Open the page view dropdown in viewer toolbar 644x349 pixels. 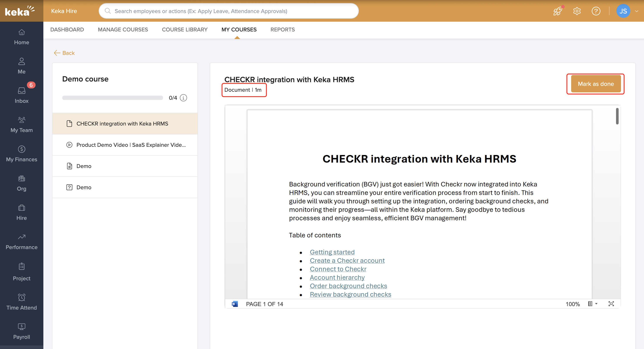(x=592, y=304)
